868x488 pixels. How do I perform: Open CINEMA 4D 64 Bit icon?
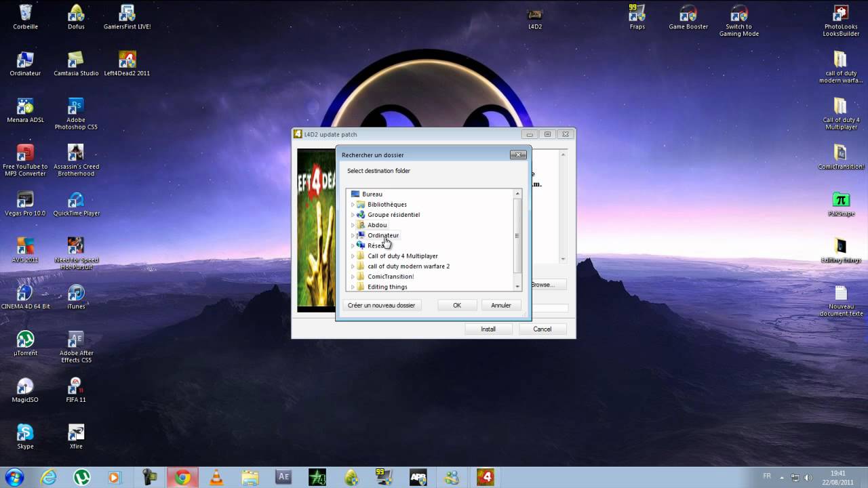[25, 297]
